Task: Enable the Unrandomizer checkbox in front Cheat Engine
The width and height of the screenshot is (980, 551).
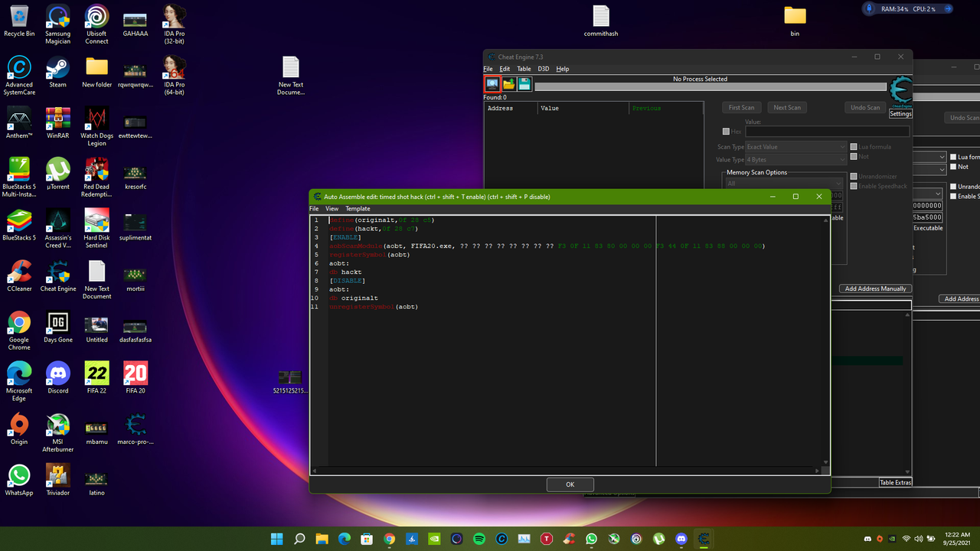Action: 854,176
